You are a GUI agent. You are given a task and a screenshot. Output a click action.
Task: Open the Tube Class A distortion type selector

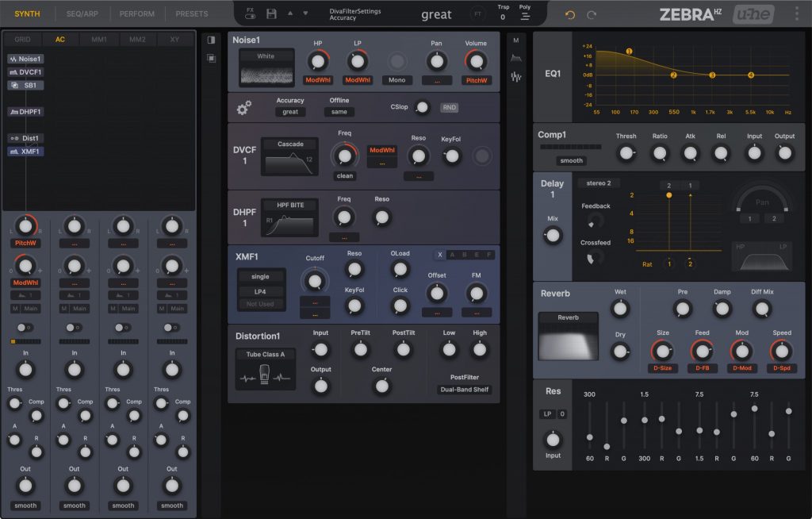pyautogui.click(x=266, y=354)
